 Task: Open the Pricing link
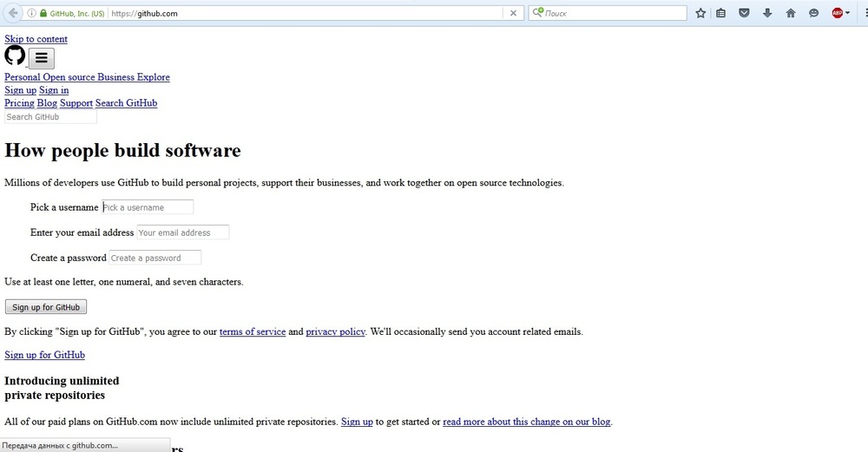point(19,103)
